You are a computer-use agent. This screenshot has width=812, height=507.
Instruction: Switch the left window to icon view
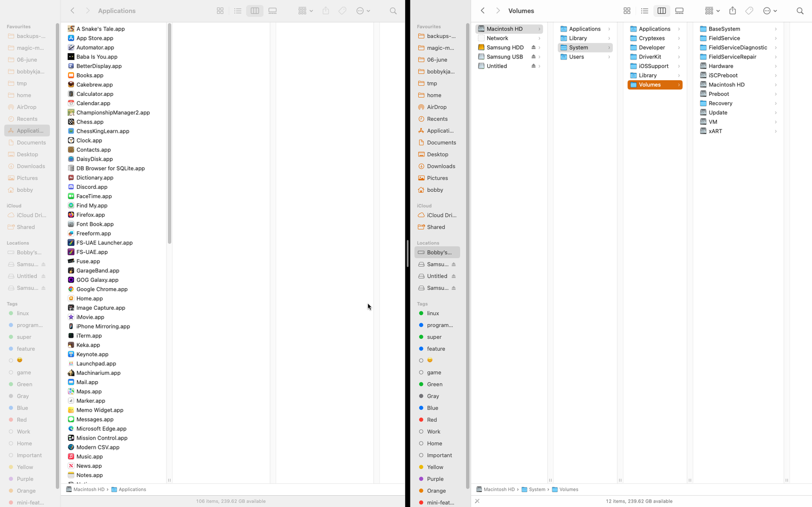(x=220, y=10)
